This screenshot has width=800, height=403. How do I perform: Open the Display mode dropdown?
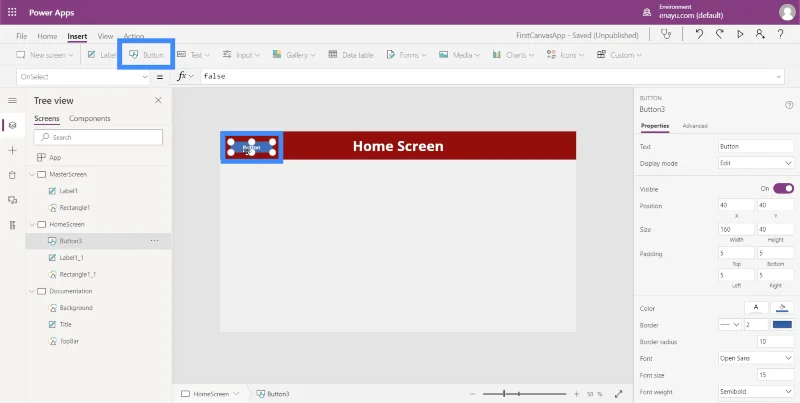click(x=756, y=163)
